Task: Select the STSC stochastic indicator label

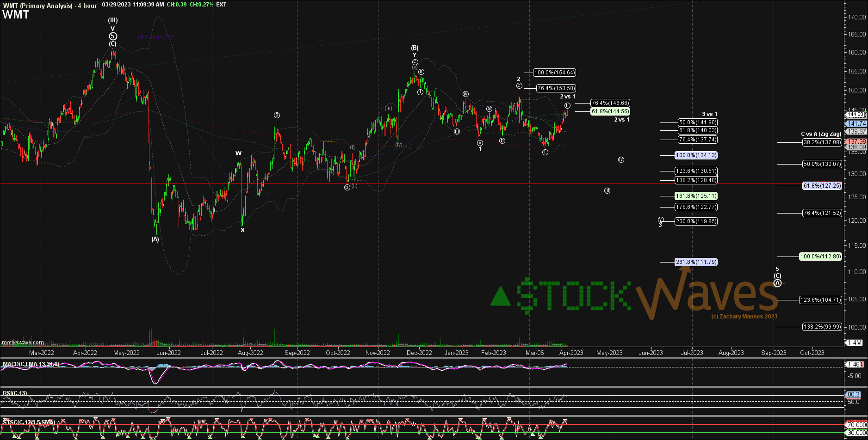Action: [29, 422]
